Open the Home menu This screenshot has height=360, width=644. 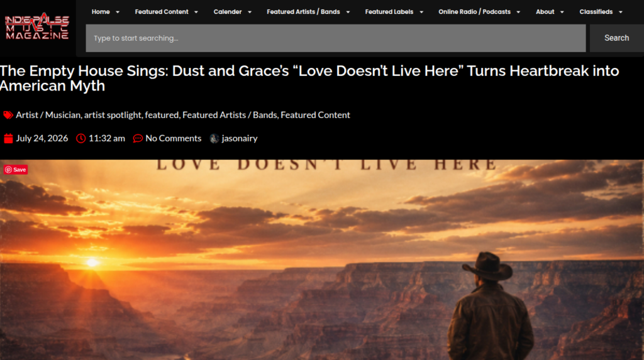click(x=101, y=12)
